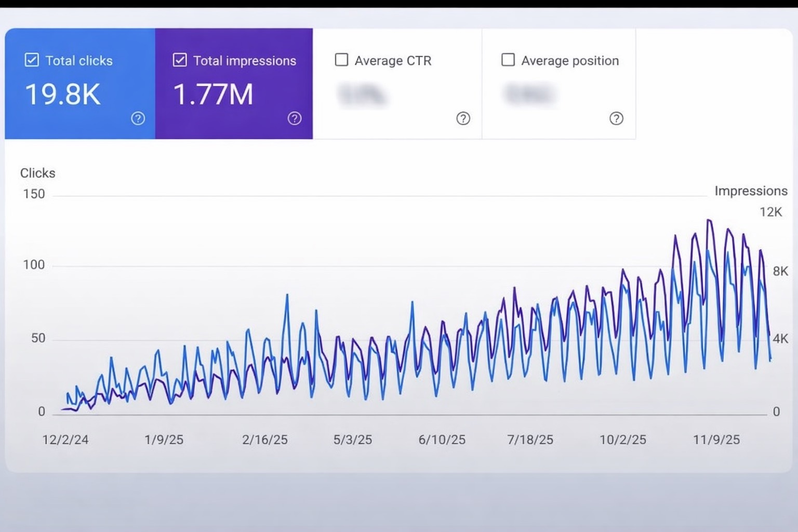Viewport: 798px width, 532px height.
Task: Click the checkmark inside Total impressions card
Action: click(x=179, y=60)
